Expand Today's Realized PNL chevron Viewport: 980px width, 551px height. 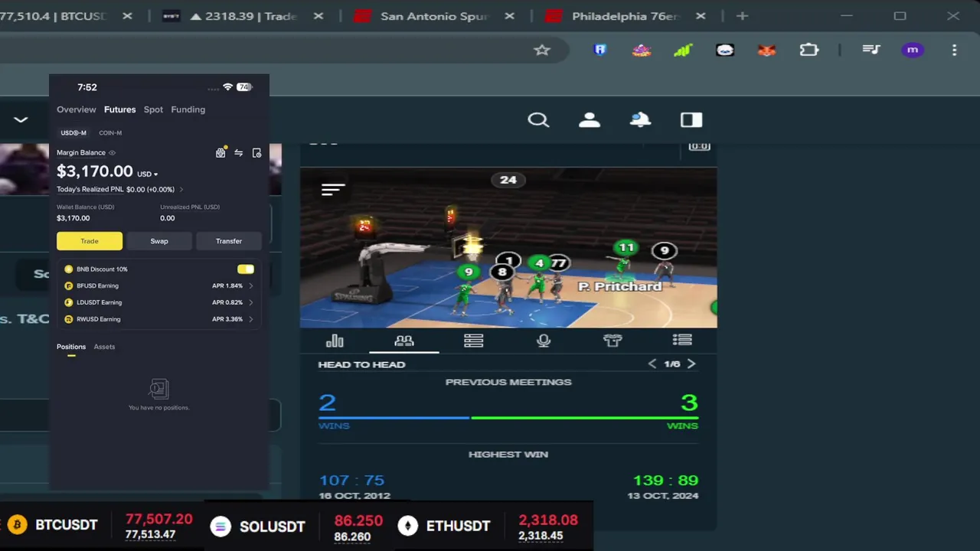point(181,190)
